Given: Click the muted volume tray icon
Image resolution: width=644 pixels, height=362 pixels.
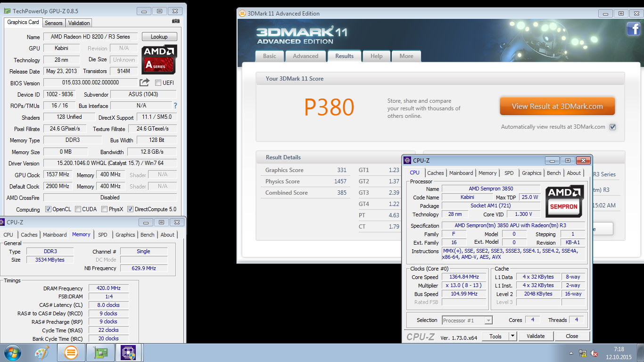Looking at the screenshot, I should coord(594,353).
